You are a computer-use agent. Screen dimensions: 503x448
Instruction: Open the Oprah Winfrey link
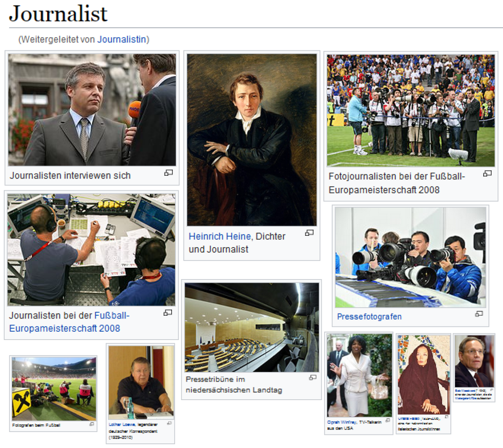coord(342,422)
